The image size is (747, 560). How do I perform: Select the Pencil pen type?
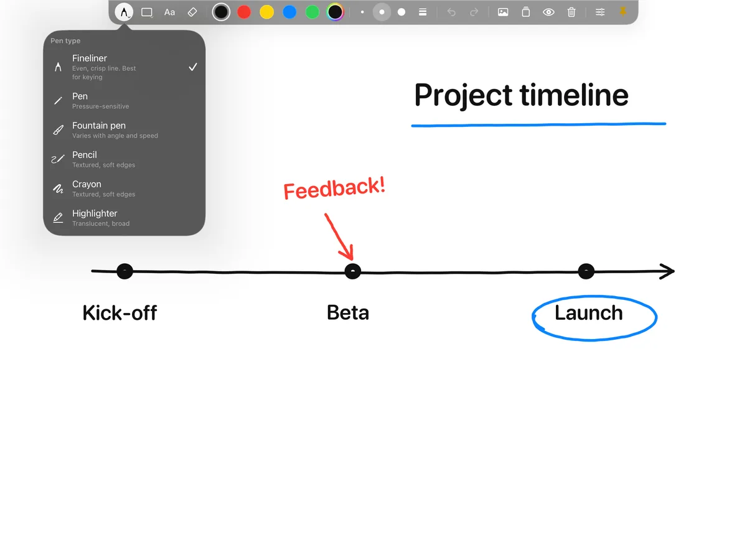(124, 159)
